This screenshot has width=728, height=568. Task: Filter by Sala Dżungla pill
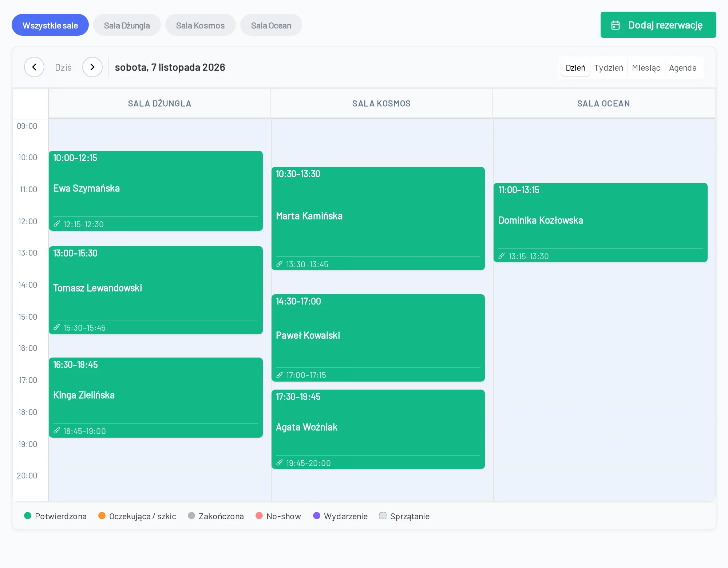click(127, 25)
